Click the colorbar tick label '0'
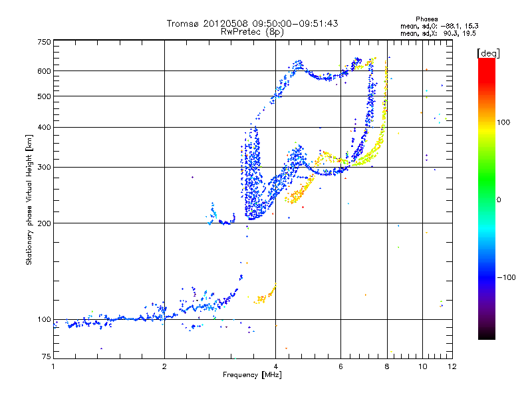The image size is (532, 399). (499, 200)
